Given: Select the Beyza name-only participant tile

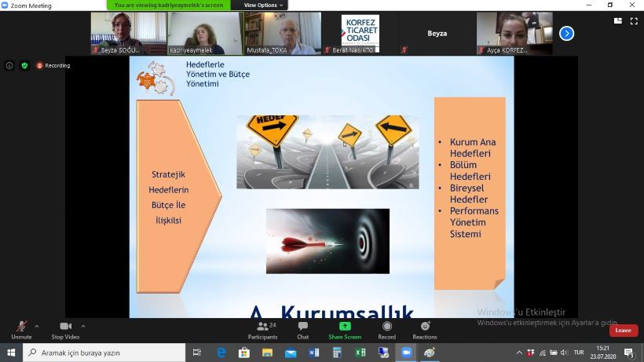Looking at the screenshot, I should (x=437, y=33).
